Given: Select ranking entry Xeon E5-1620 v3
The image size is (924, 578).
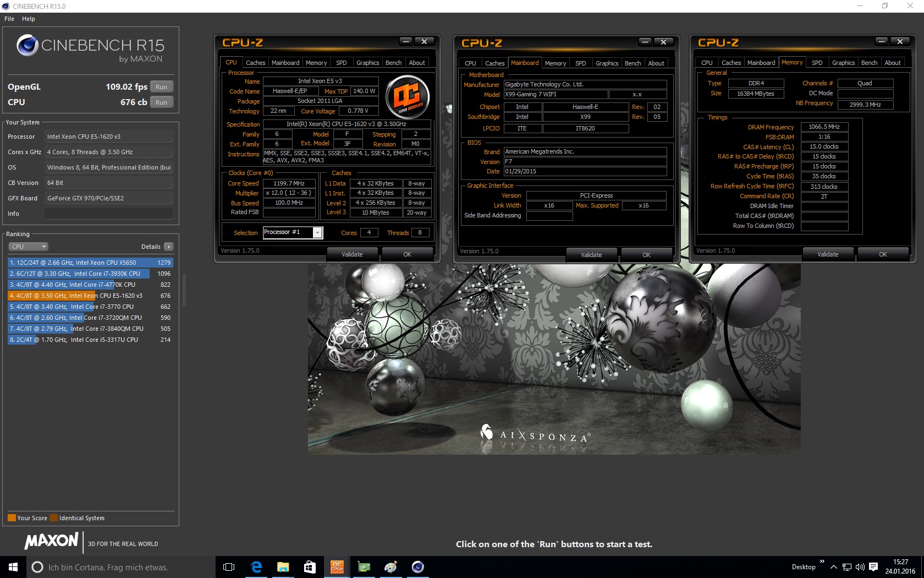Looking at the screenshot, I should pyautogui.click(x=90, y=296).
